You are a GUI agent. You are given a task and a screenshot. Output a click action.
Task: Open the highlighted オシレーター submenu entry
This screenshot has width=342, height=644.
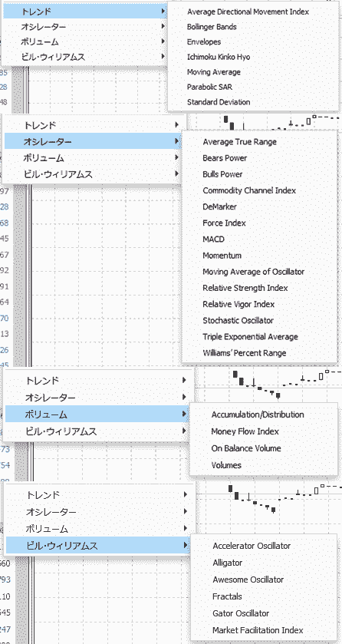(92, 142)
